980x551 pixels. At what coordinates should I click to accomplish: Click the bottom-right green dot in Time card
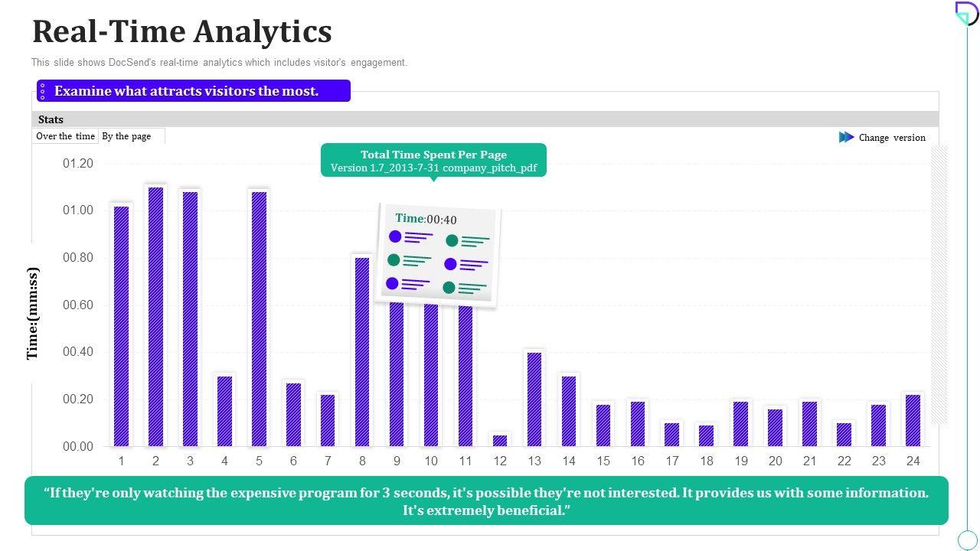(449, 288)
